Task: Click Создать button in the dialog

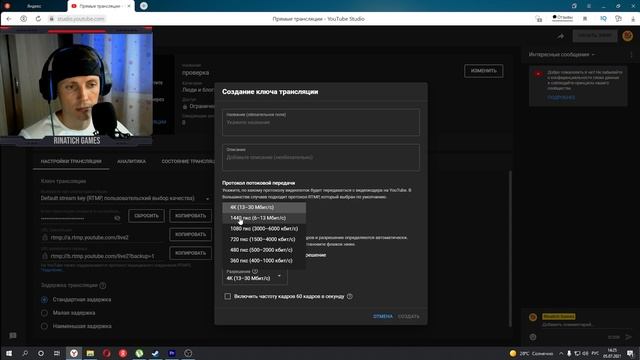Action: (x=409, y=316)
